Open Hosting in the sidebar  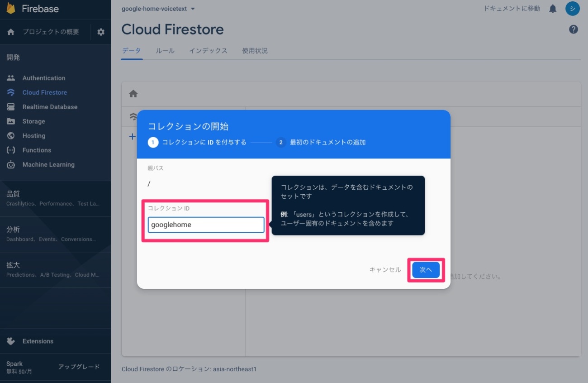pyautogui.click(x=34, y=136)
